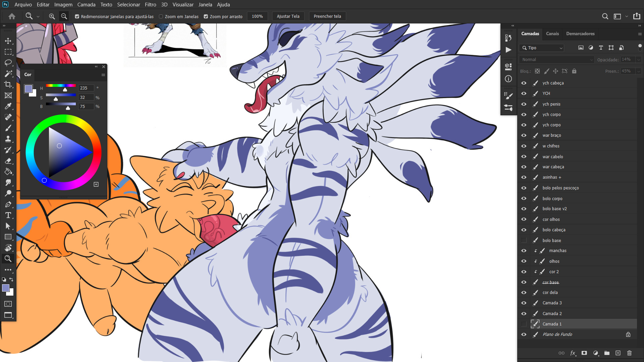Open the workspace switcher dropdown arrow
This screenshot has height=362, width=644.
tap(627, 16)
